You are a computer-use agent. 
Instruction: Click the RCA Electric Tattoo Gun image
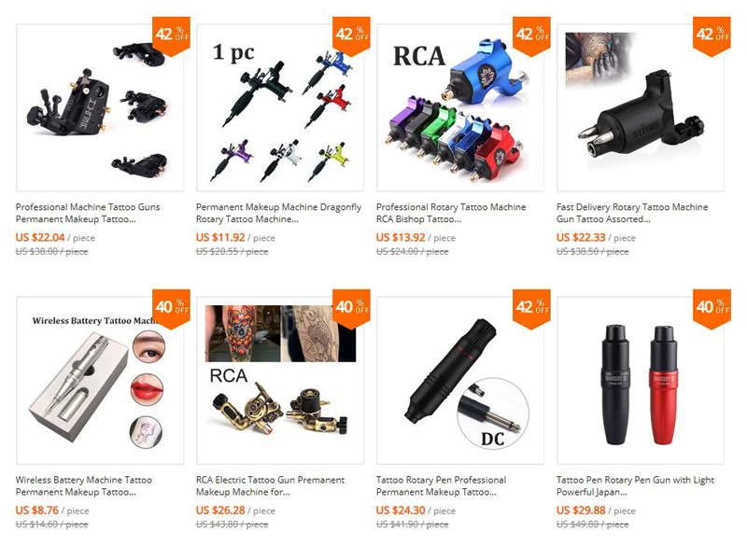tap(280, 381)
